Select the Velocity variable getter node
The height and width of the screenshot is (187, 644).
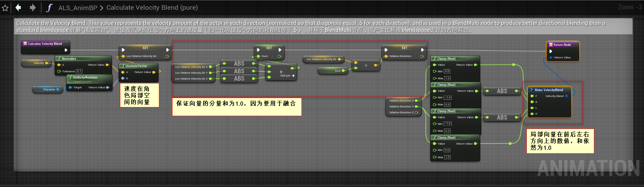tap(37, 63)
